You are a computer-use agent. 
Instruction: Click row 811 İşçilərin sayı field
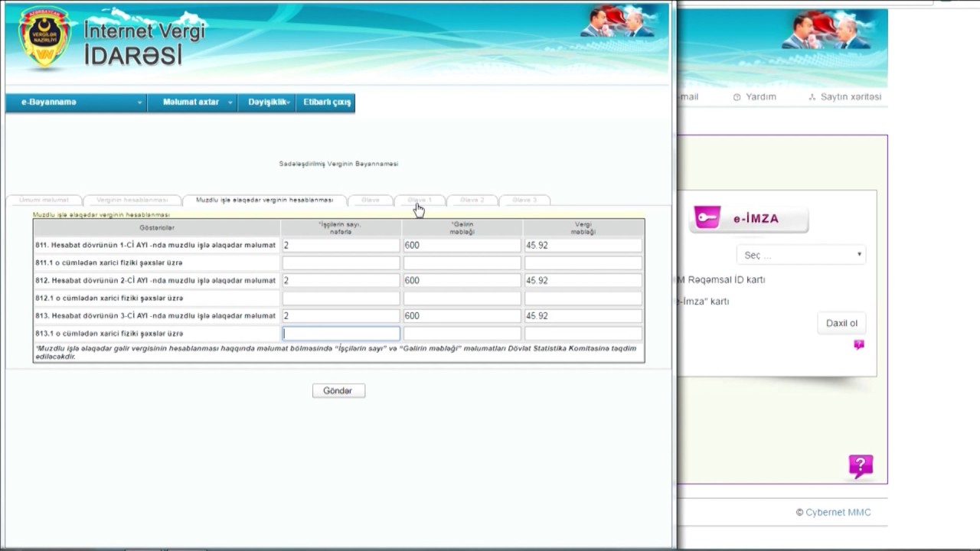pyautogui.click(x=341, y=246)
